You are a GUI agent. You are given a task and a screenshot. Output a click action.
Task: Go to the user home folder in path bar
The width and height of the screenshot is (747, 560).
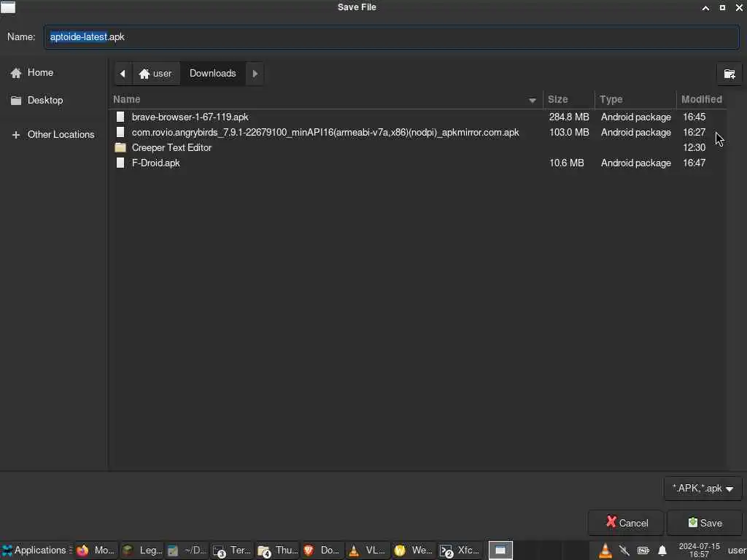coord(156,74)
